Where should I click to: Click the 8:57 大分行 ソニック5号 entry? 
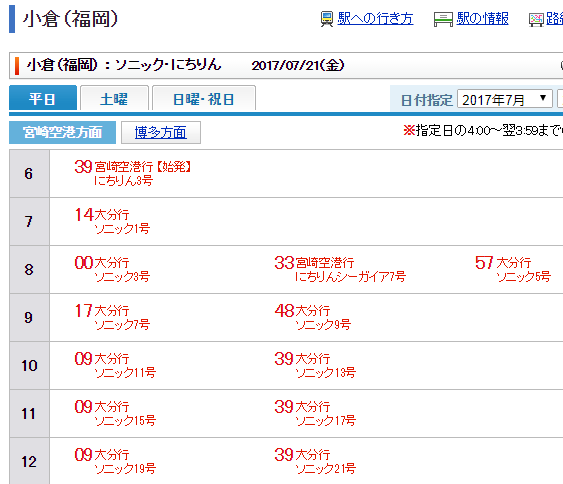(513, 269)
